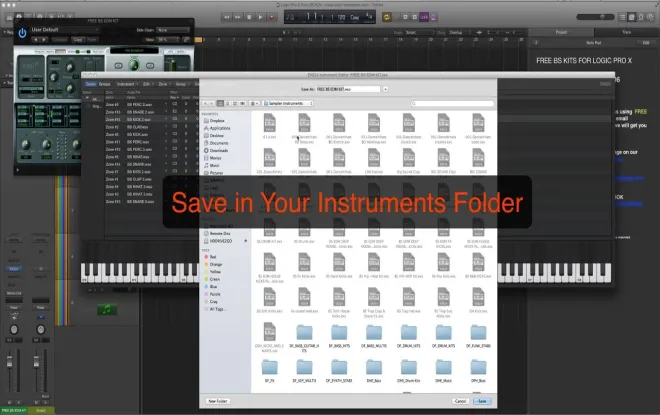Select the Red tag in the sidebar

210,257
